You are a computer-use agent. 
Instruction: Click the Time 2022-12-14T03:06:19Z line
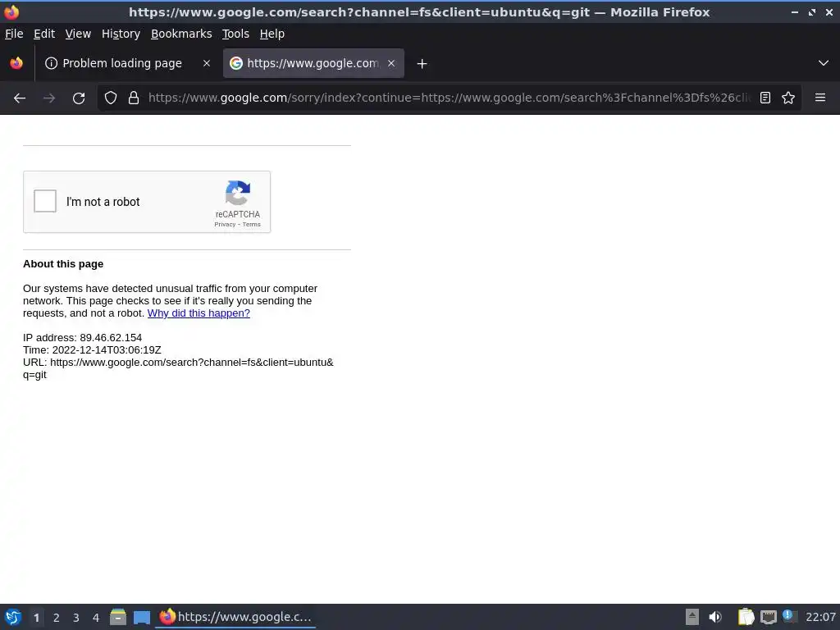click(x=92, y=350)
